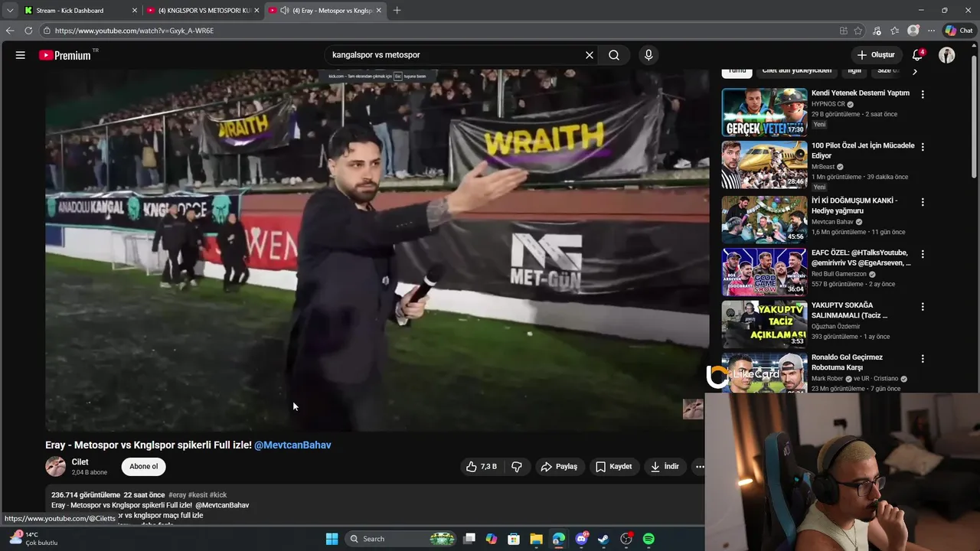Open @MevtcanBahav link in video title
The image size is (980, 551).
coord(292,445)
